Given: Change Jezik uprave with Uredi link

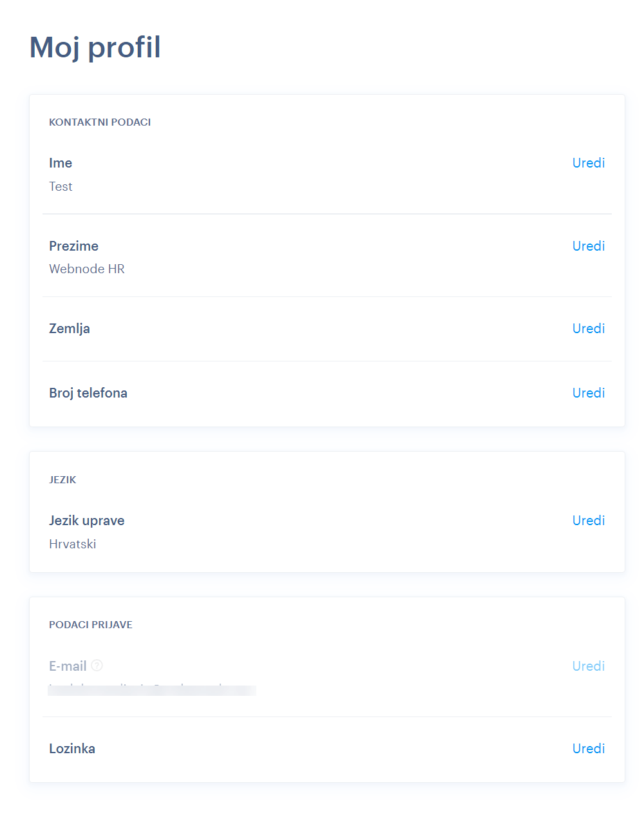Looking at the screenshot, I should [x=589, y=521].
